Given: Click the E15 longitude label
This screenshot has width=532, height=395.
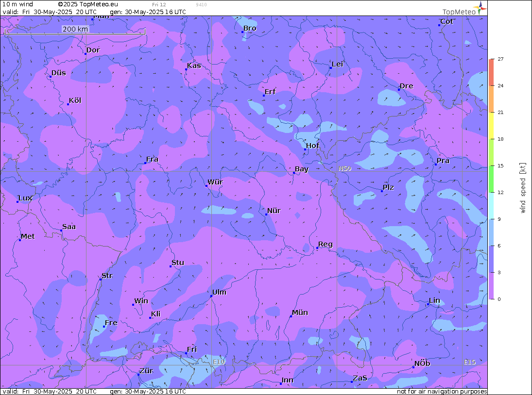Looking at the screenshot, I should 470,362.
